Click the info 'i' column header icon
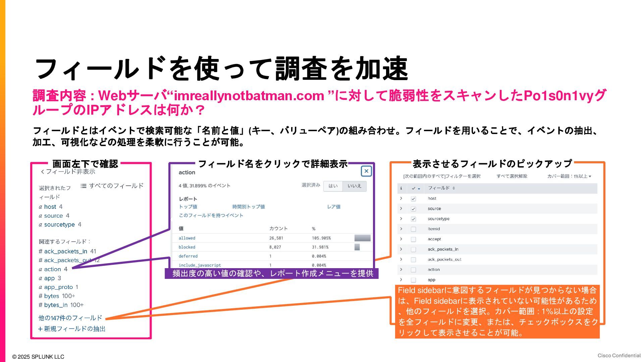The height and width of the screenshot is (362, 644). tap(401, 188)
